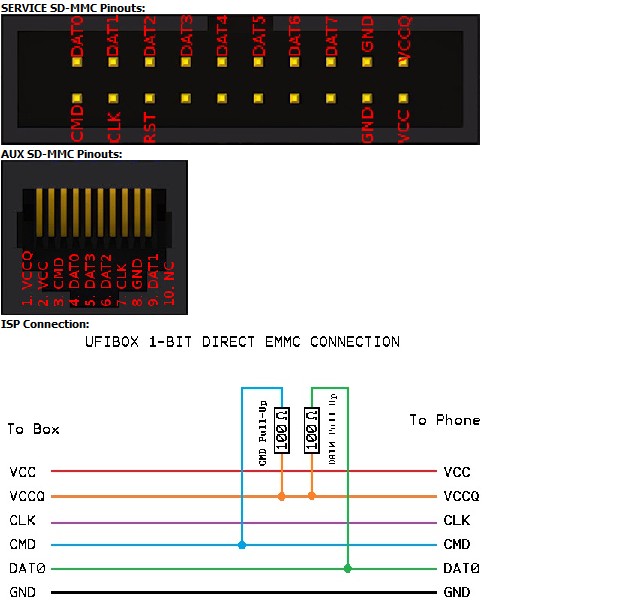This screenshot has height=614, width=626.
Task: Click the GND label on the phone side
Action: pos(457,592)
